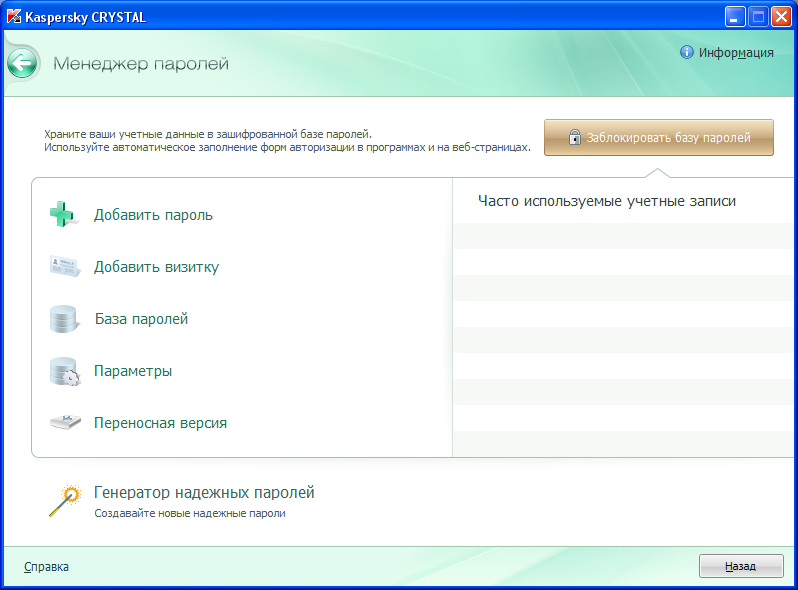Open Параметры settings

133,371
